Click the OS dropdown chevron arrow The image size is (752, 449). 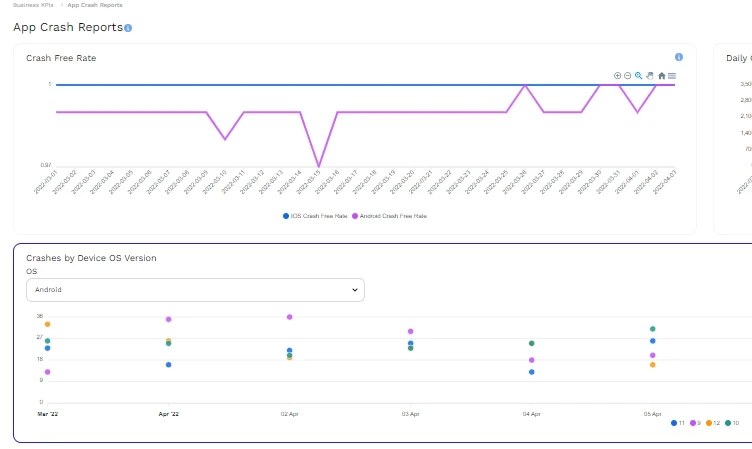[x=355, y=290]
